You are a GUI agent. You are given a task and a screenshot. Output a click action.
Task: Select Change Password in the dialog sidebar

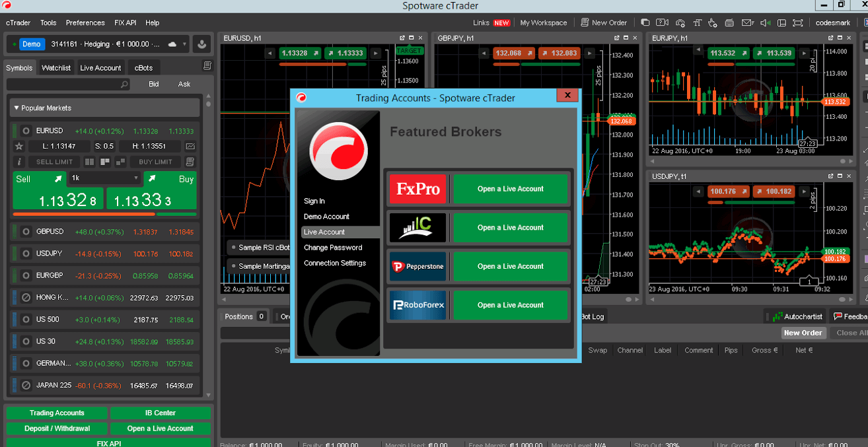pos(333,248)
